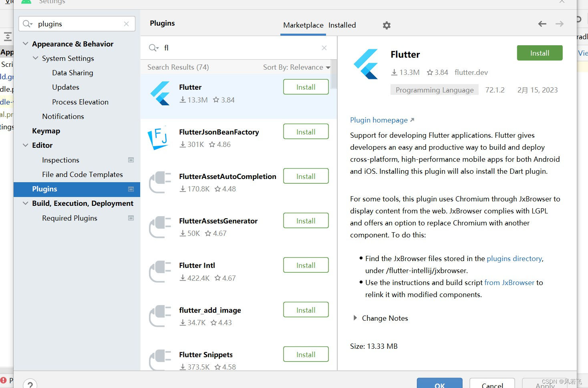588x388 pixels.
Task: Collapse the Editor section
Action: [26, 145]
